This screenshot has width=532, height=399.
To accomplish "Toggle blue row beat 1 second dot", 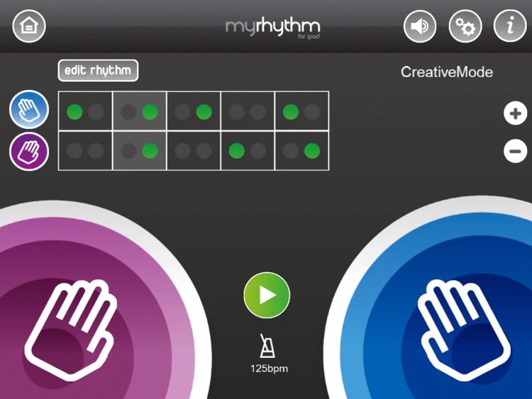I will point(96,112).
